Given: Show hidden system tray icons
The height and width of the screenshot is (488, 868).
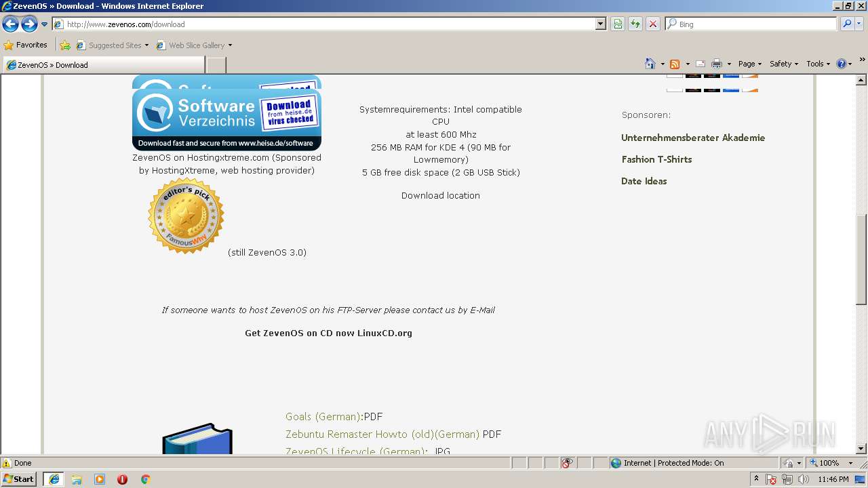Looking at the screenshot, I should [757, 479].
